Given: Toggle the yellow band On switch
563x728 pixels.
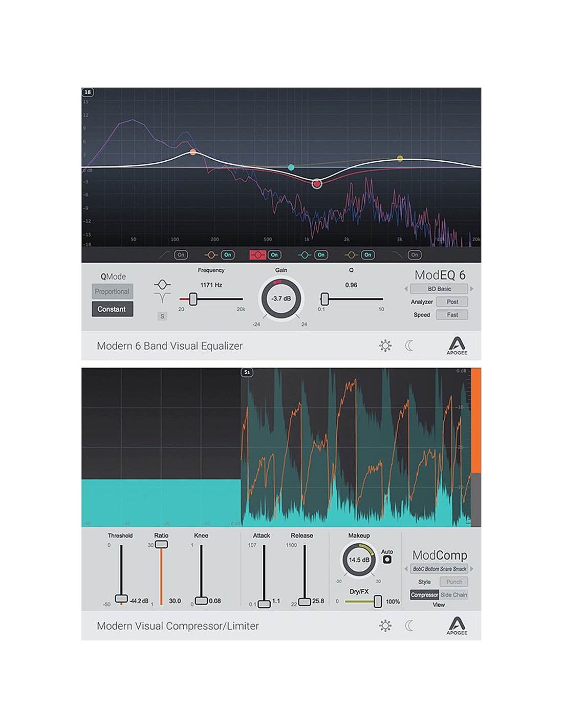Looking at the screenshot, I should [x=367, y=254].
